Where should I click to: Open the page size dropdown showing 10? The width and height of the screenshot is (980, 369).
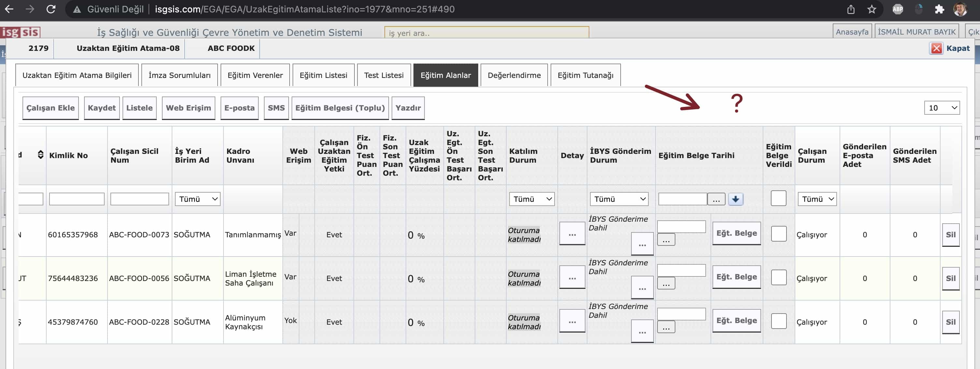(x=942, y=108)
